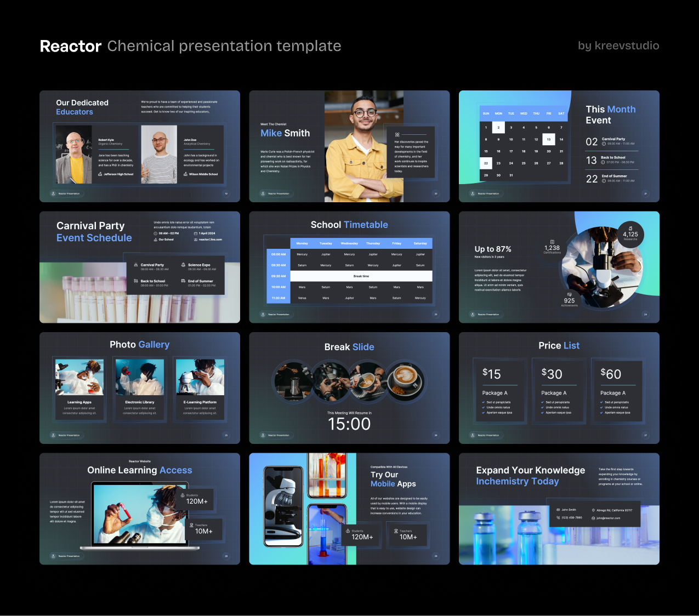Select the Monday column header in School Timetable

pyautogui.click(x=302, y=243)
